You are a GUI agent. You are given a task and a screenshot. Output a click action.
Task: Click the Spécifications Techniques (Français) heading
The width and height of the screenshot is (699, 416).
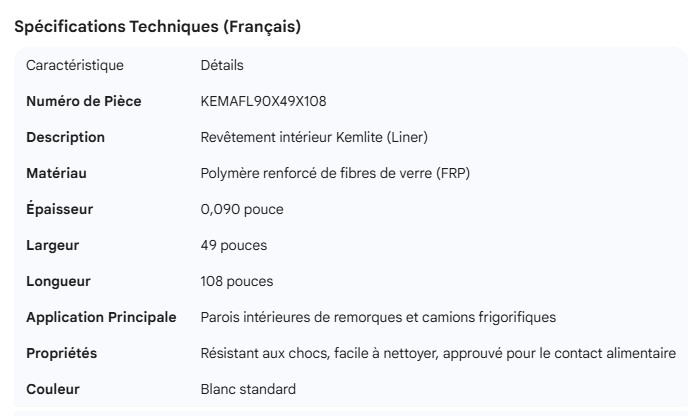tap(158, 28)
